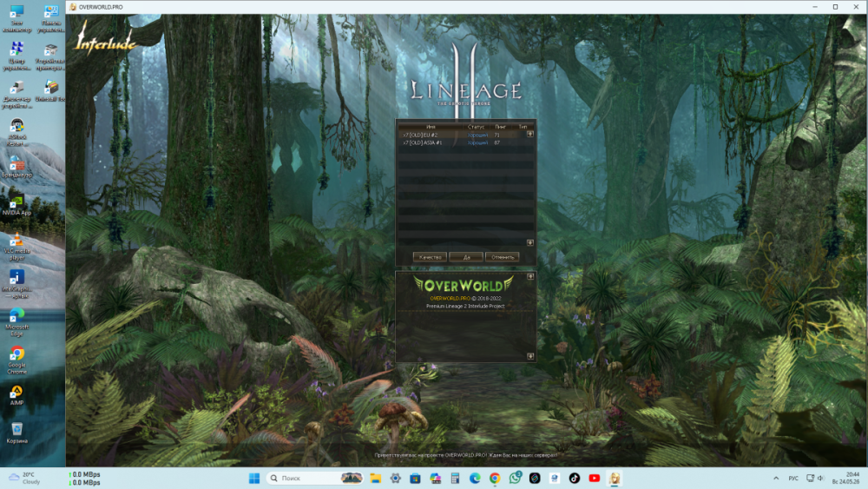
Task: Maximize the OVERWORLD.PRO window
Action: [x=835, y=7]
